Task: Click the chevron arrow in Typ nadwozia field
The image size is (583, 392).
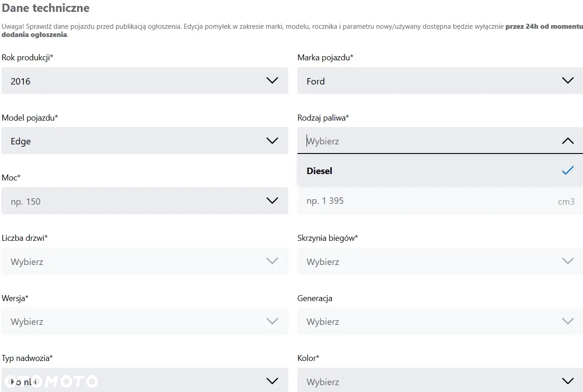Action: (272, 381)
